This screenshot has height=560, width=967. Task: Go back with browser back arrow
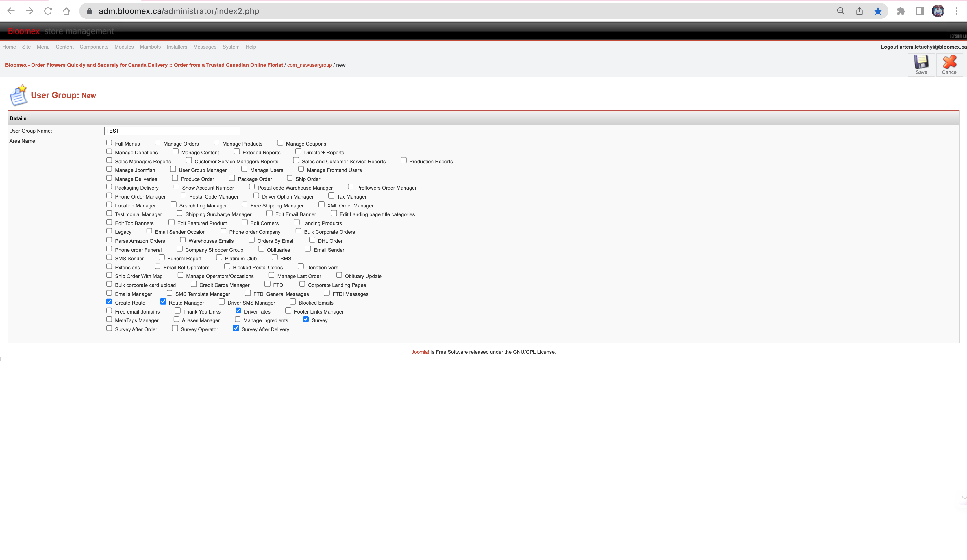11,11
